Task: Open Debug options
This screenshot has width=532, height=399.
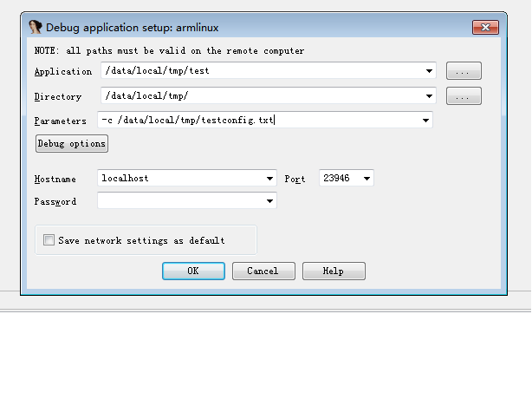Action: pos(72,144)
